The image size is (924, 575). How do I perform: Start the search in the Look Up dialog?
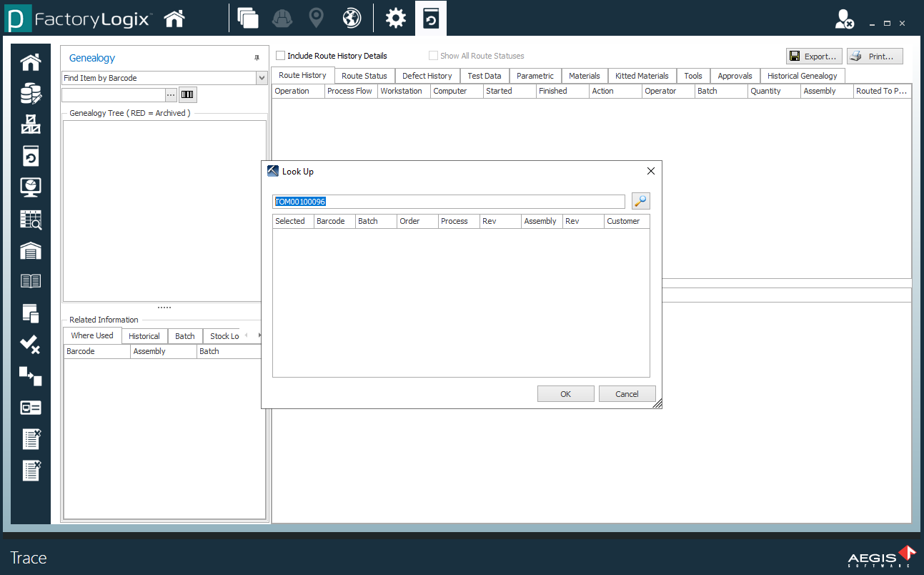pos(640,201)
